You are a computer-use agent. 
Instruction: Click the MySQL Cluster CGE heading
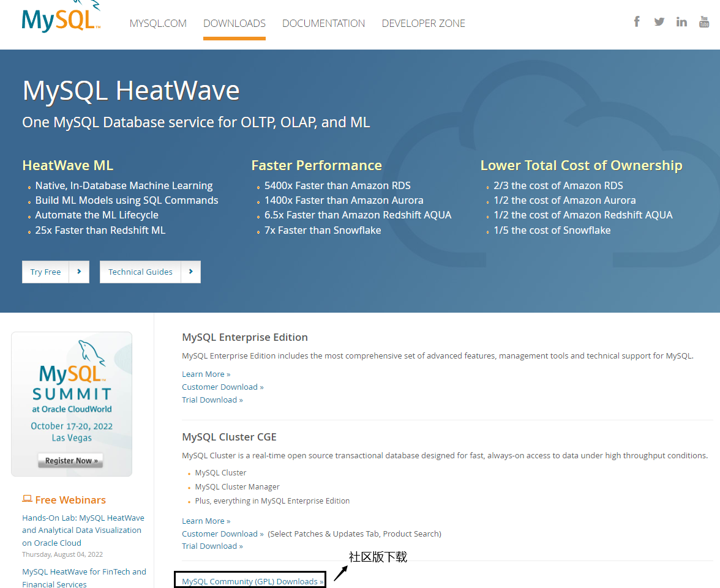coord(229,437)
